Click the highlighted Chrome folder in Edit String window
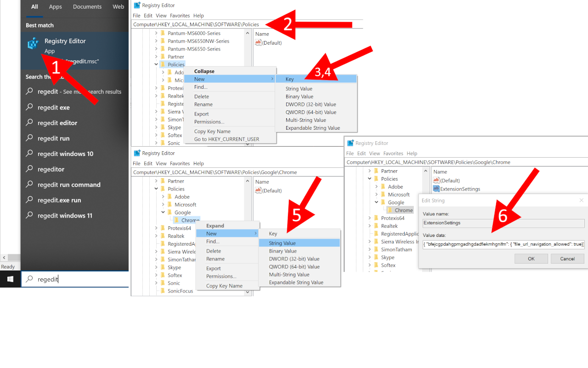Viewport: 588px width, 368px height. click(400, 210)
